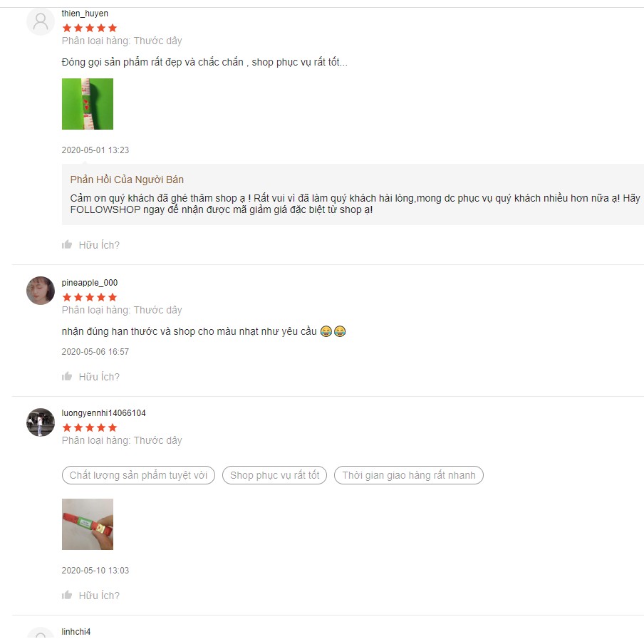Screen dimensions: 644x644
Task: Click 'Hữu Ích?' text under 2020-05-10 review
Action: [99, 596]
